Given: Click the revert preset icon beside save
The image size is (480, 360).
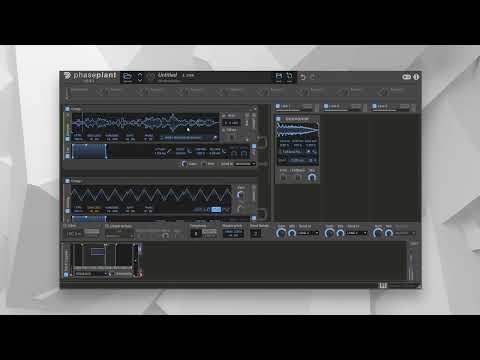Looking at the screenshot, I should pos(289,77).
